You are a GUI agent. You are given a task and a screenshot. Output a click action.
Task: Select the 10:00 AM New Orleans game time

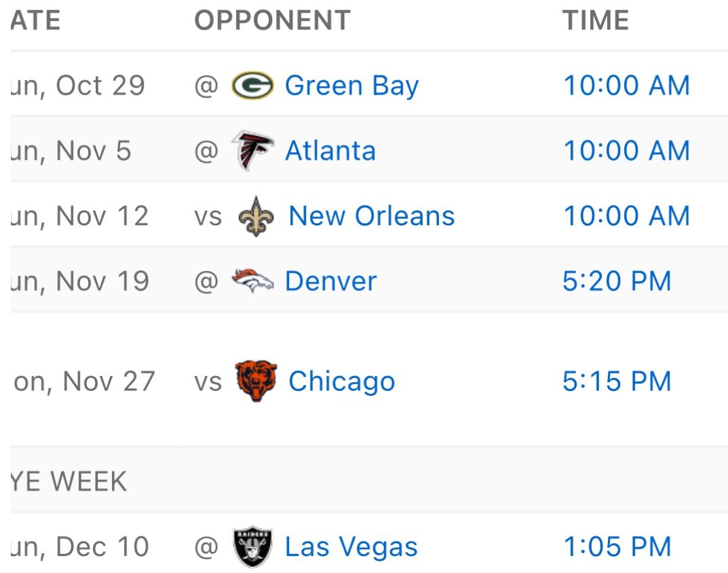(626, 217)
